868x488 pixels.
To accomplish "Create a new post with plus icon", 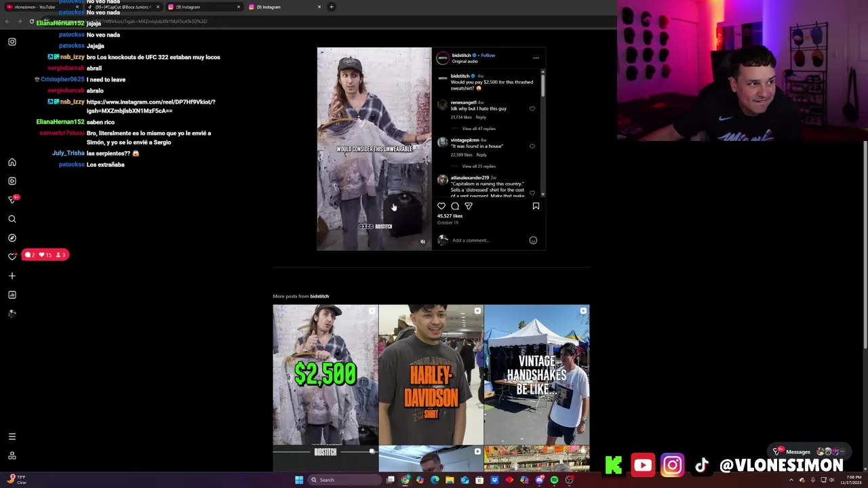I will click(12, 276).
